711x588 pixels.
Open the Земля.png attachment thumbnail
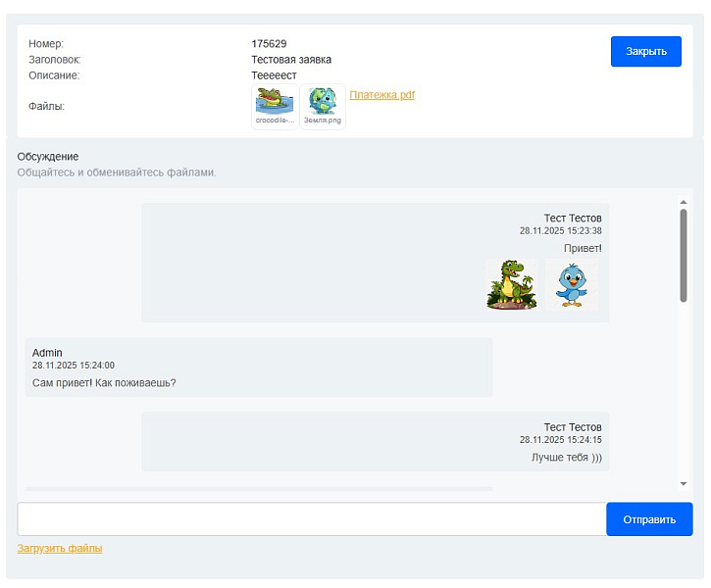point(323,103)
